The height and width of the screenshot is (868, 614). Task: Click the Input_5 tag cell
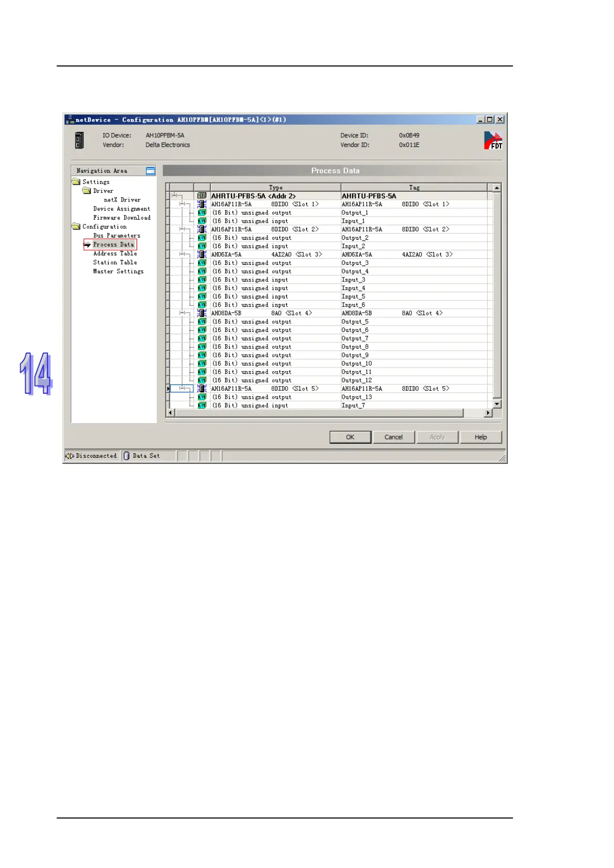pos(414,297)
